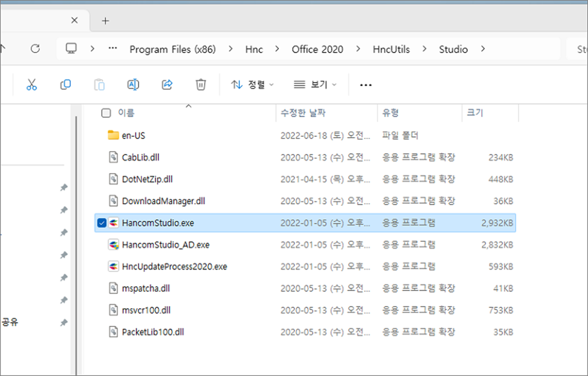Click the Studio breadcrumb
588x376 pixels.
pyautogui.click(x=453, y=49)
